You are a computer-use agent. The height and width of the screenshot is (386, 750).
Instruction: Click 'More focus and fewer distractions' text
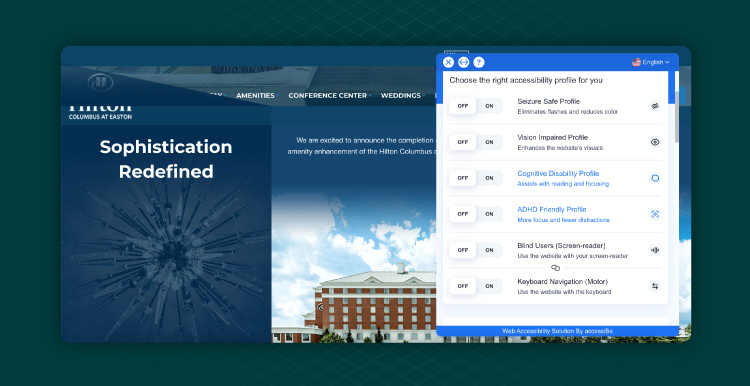coord(563,220)
